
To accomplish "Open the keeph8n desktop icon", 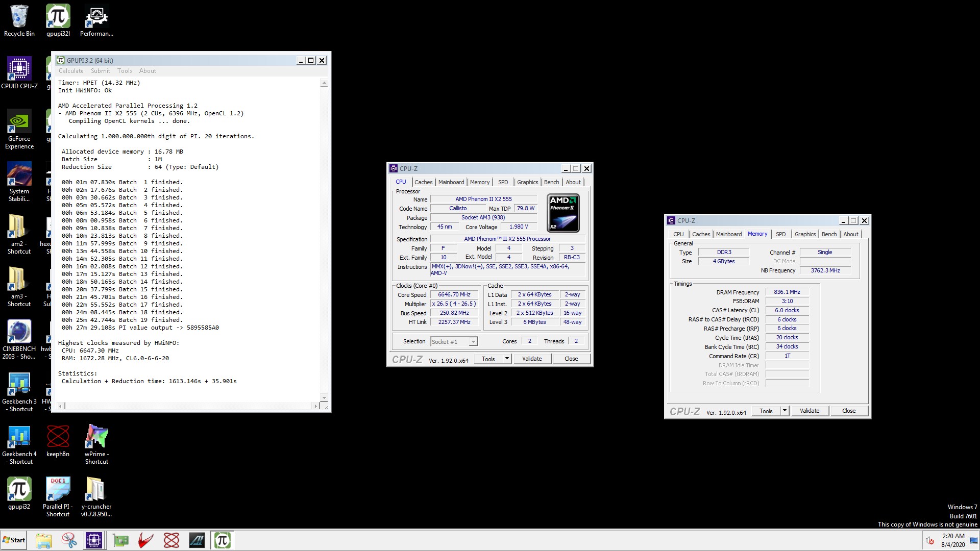I will (58, 441).
